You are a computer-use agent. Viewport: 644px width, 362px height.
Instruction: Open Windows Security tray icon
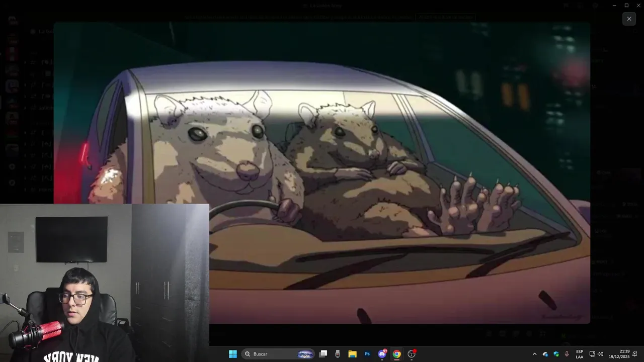pos(556,354)
